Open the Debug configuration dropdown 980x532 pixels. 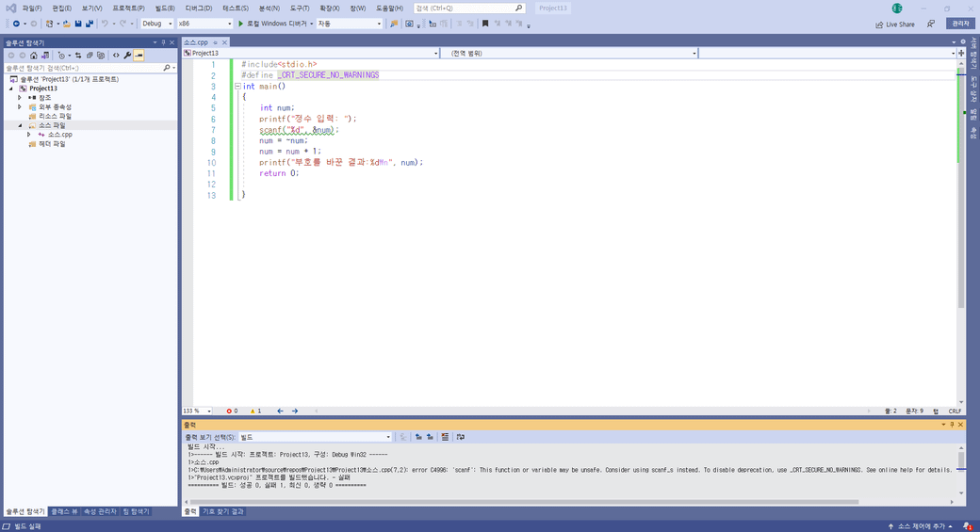click(156, 24)
